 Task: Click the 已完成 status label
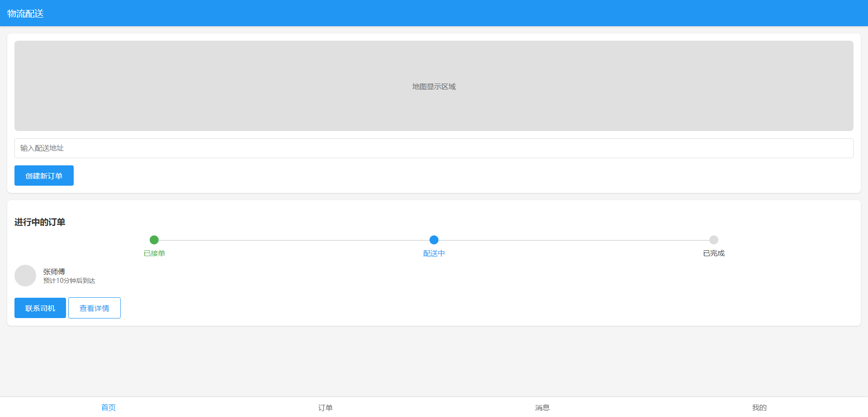[714, 253]
